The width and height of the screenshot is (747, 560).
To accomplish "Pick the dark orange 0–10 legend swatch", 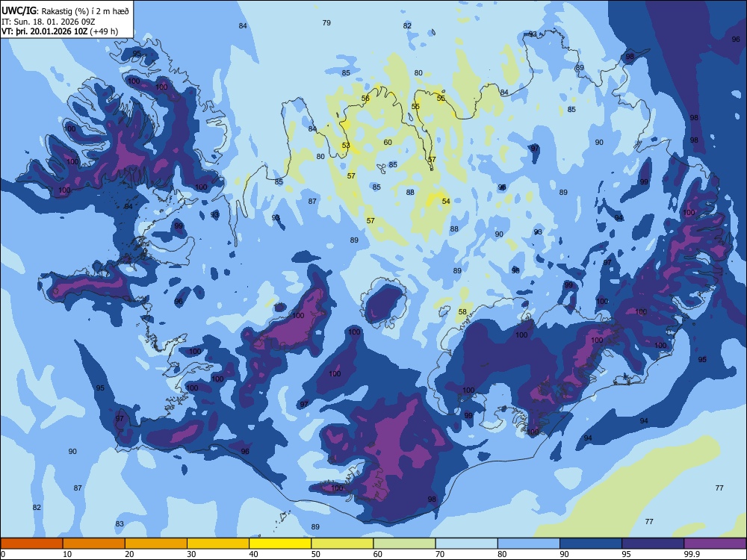I will pos(31,544).
